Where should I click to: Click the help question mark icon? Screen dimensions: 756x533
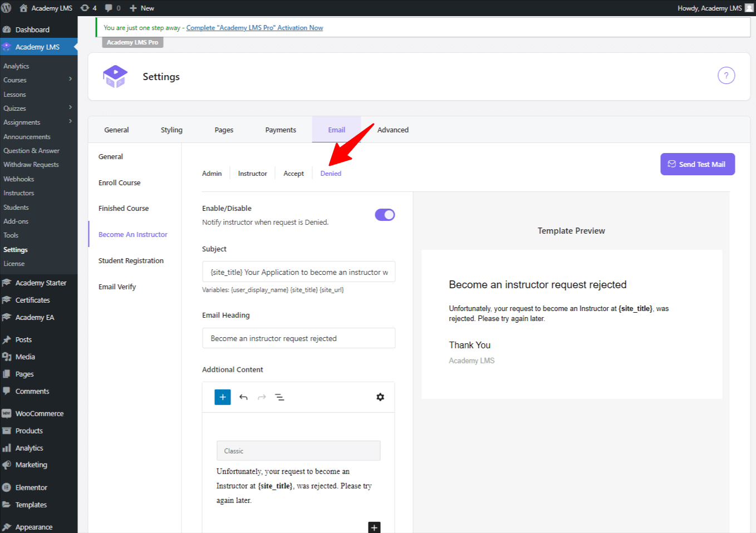point(726,76)
